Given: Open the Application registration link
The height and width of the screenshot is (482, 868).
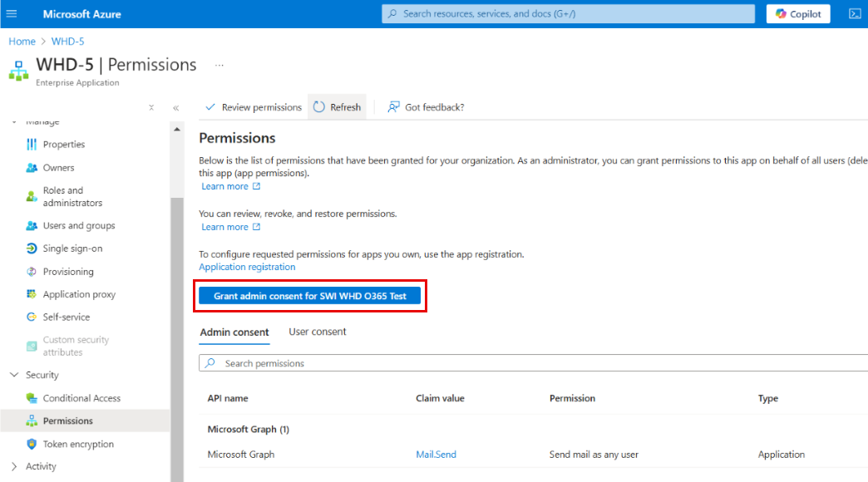Looking at the screenshot, I should [x=247, y=267].
